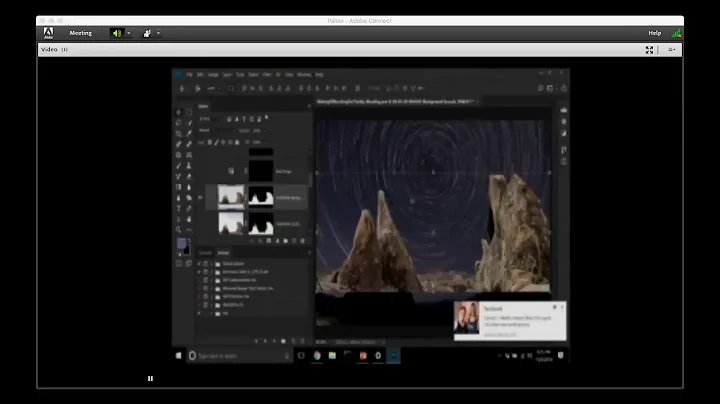The height and width of the screenshot is (404, 720).
Task: Switch to the Actions panel tab
Action: [x=223, y=252]
